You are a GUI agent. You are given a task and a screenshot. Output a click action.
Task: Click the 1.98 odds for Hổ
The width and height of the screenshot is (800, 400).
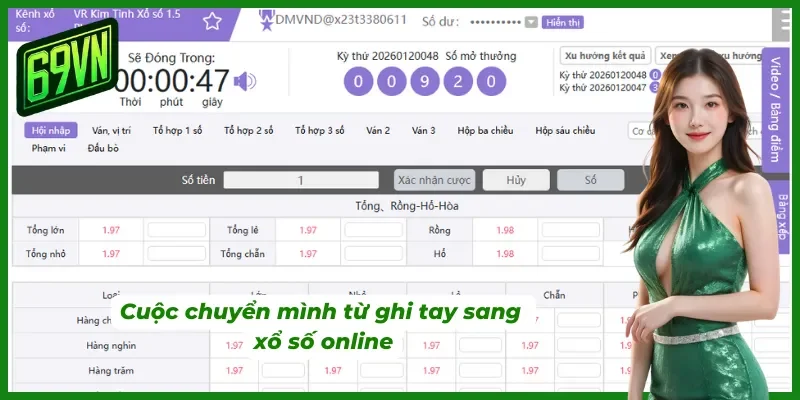click(x=505, y=254)
